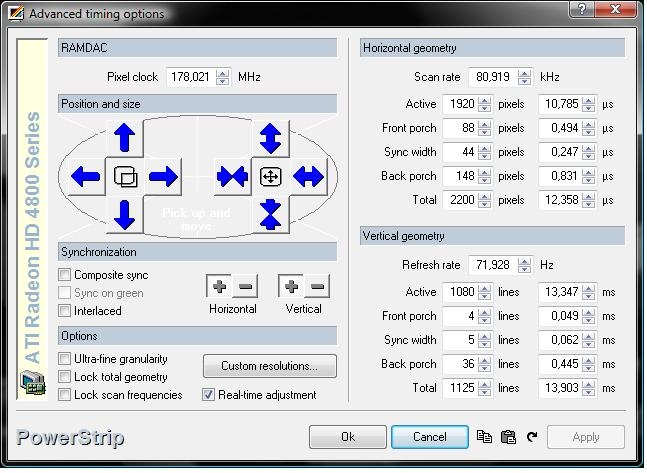Screen dimensions: 647x473
Task: Click the horizontal Total field showing 2200
Action: click(460, 200)
